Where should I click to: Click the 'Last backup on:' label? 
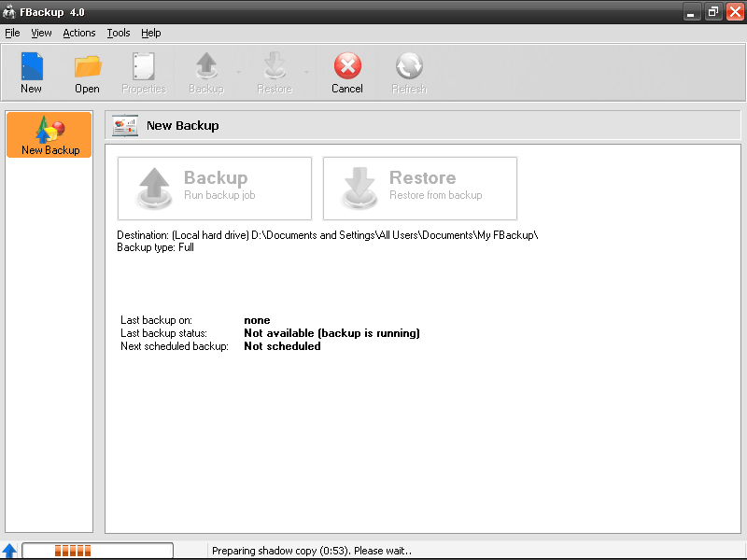156,320
